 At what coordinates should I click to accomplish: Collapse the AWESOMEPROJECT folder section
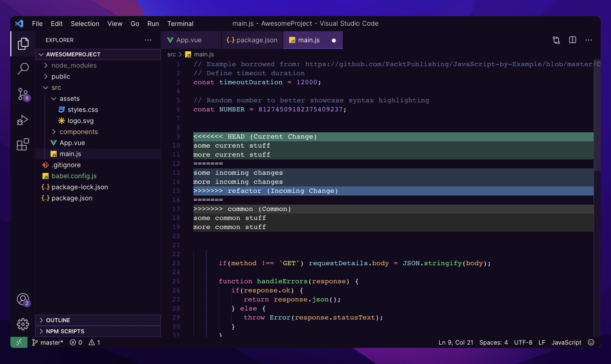click(98, 54)
